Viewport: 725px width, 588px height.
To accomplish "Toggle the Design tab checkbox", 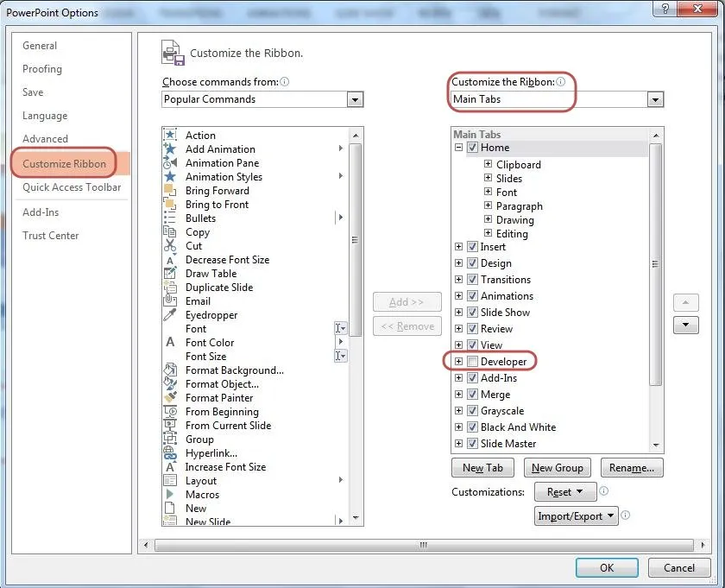I will (472, 263).
